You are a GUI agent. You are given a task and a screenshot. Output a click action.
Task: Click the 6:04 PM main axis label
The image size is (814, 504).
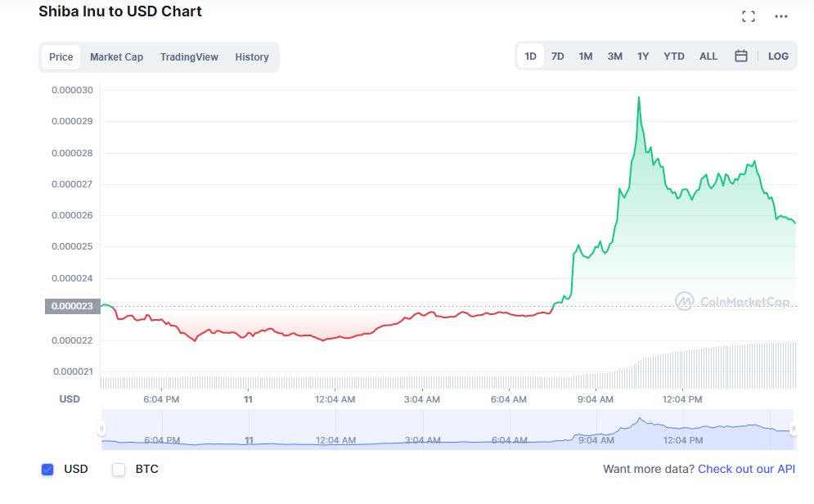(161, 399)
